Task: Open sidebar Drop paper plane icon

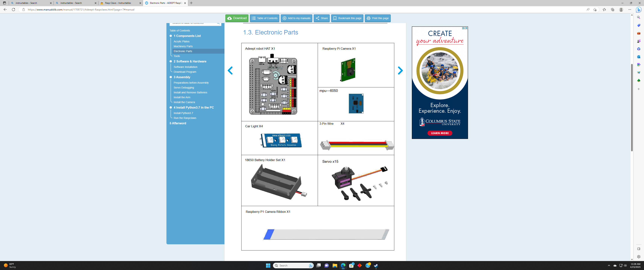Action: (x=639, y=73)
